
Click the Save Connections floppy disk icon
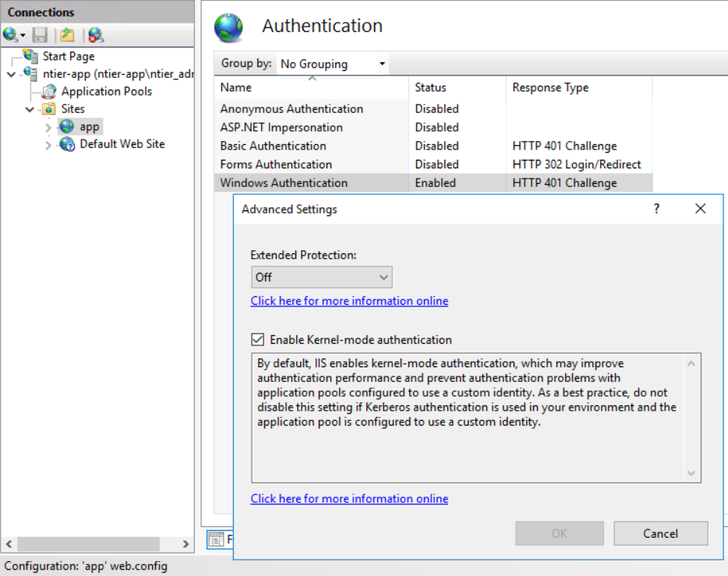coord(40,35)
